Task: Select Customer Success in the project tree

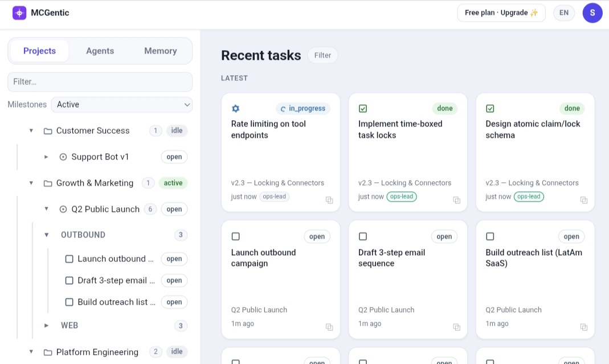Action: 93,131
